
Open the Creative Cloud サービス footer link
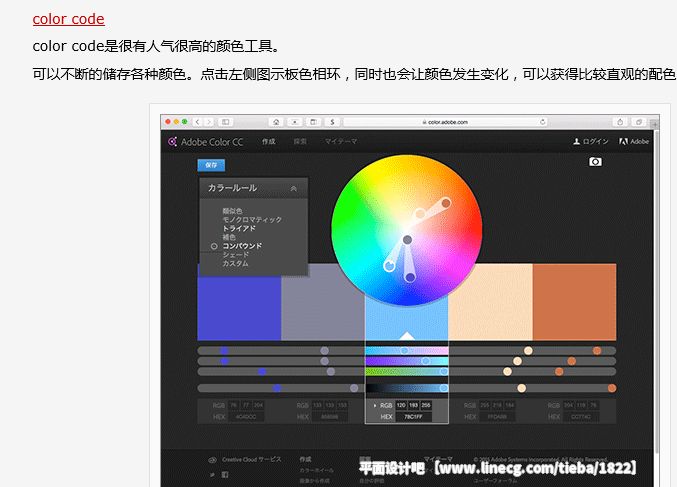[252, 459]
